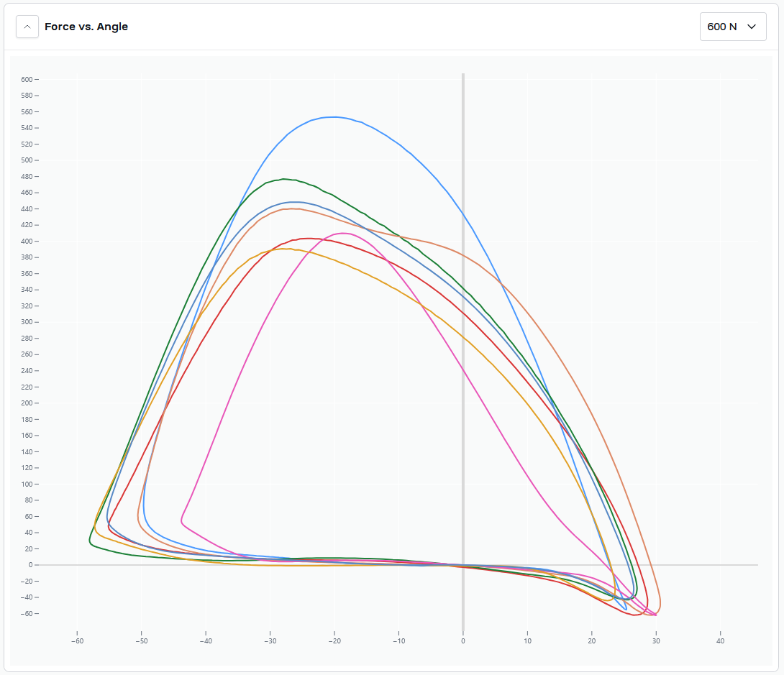Click the 20 label on the angle axis

coord(591,641)
